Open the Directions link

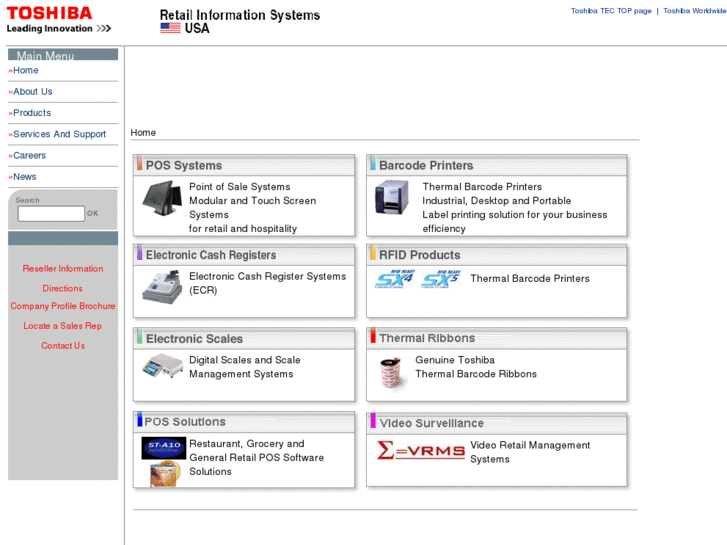[x=63, y=289]
